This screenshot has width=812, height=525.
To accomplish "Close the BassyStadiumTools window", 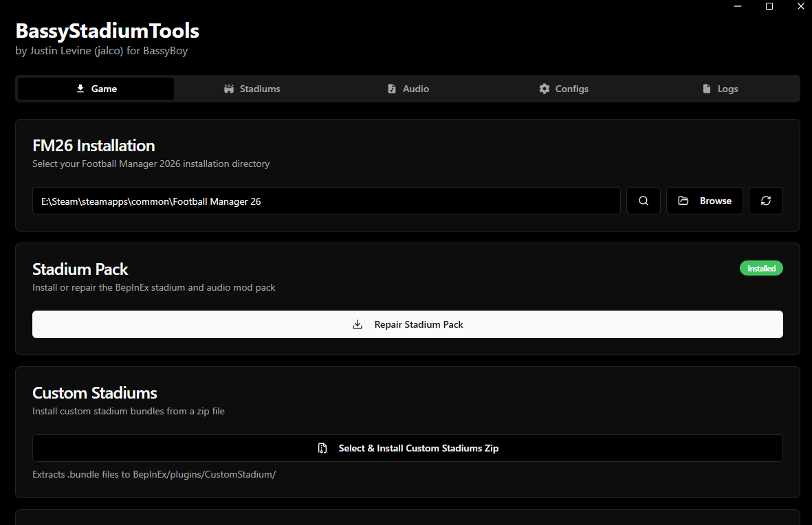I will pos(800,6).
